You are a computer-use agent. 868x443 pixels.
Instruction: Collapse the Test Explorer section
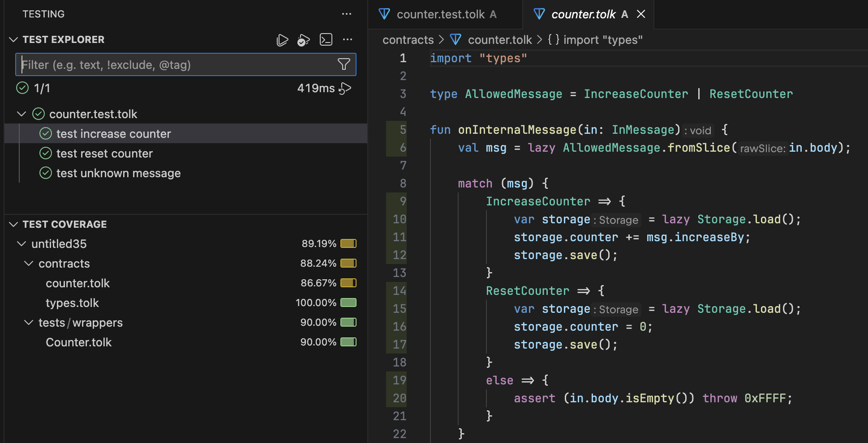(13, 40)
